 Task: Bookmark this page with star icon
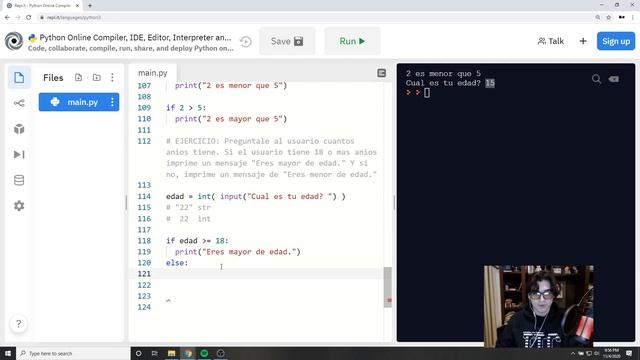(x=609, y=18)
